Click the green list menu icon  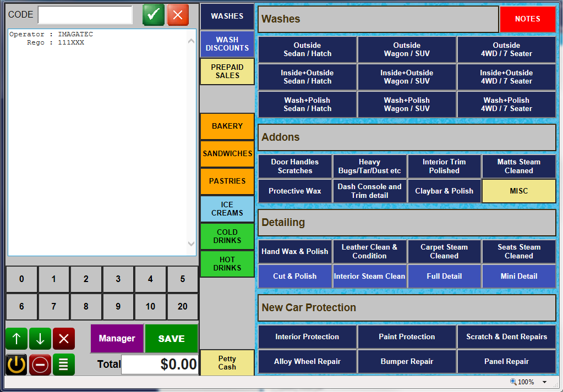click(x=64, y=365)
